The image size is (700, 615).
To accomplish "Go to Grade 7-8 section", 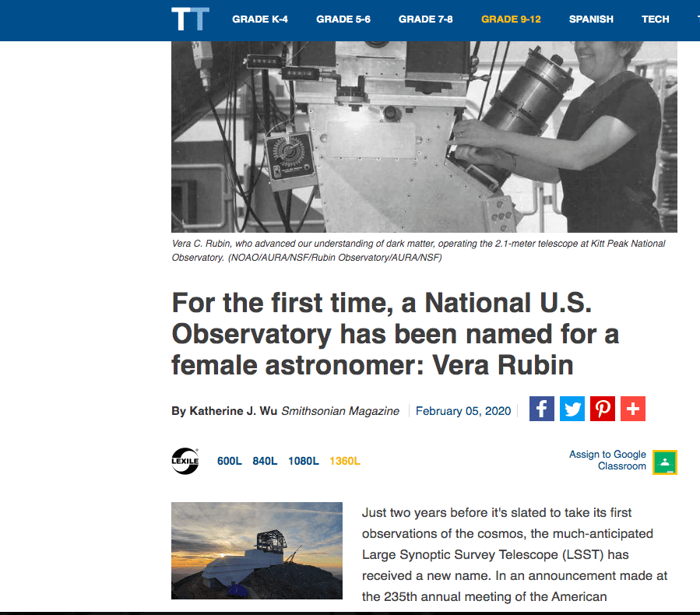I will click(425, 19).
